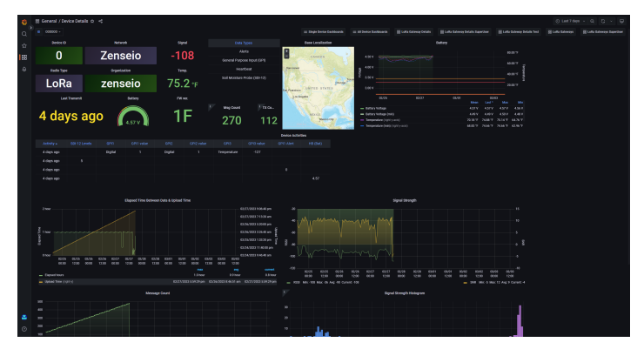Share the Device Details dashboard
The height and width of the screenshot is (349, 644).
101,20
